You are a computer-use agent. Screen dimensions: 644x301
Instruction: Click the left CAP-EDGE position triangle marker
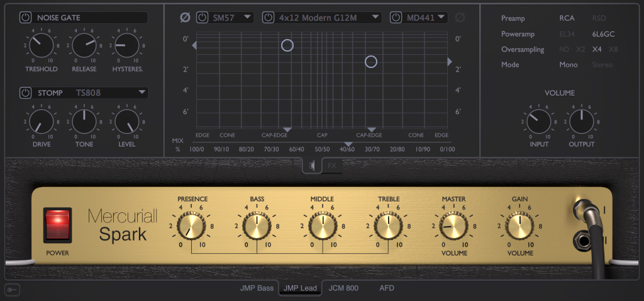click(287, 130)
